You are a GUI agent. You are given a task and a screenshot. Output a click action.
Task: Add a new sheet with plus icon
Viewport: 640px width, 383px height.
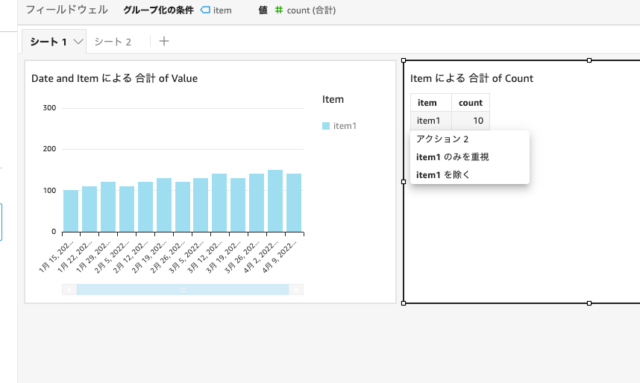[x=164, y=41]
